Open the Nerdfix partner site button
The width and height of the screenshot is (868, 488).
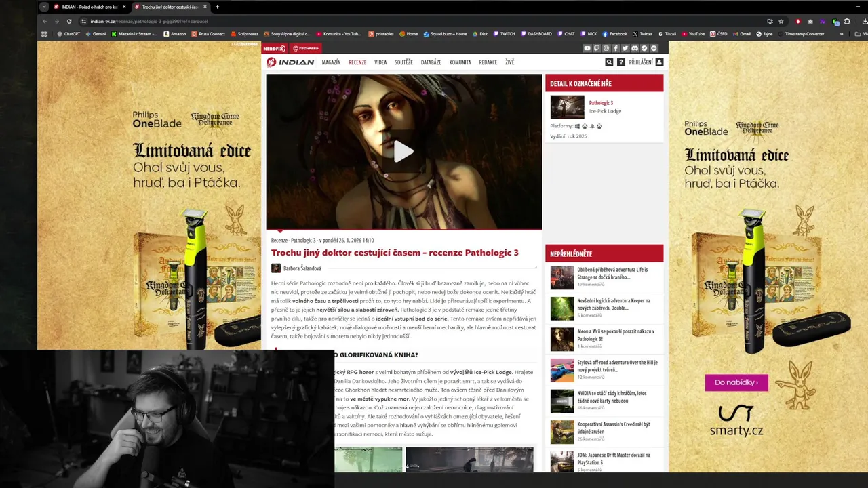(274, 48)
